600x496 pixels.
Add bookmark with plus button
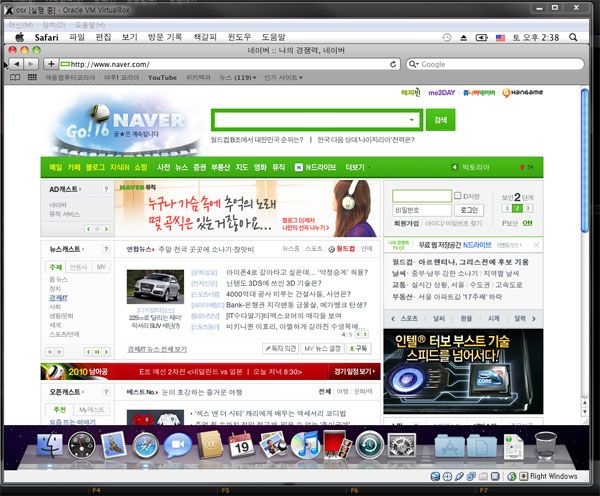[x=51, y=64]
